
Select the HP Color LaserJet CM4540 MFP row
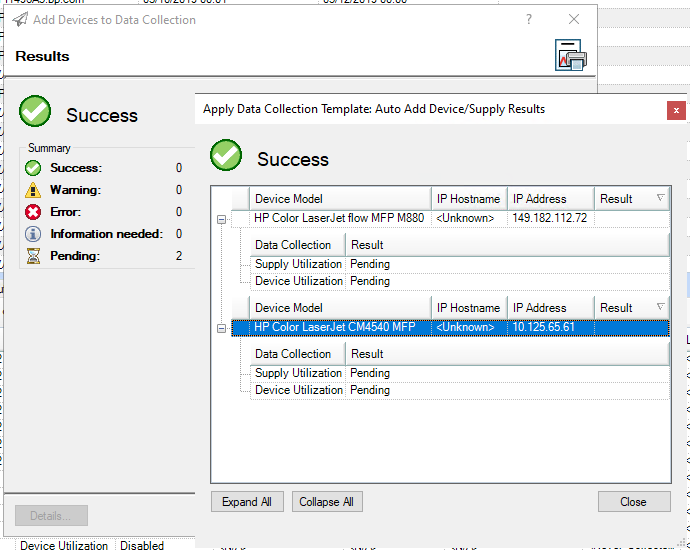450,327
